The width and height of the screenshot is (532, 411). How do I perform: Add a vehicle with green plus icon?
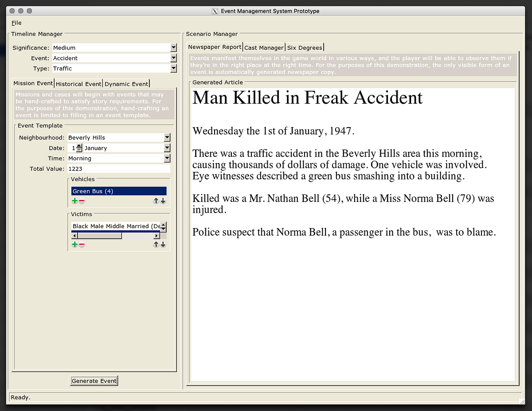click(74, 201)
